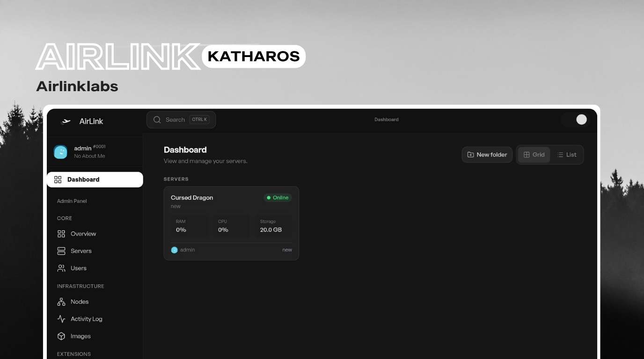This screenshot has width=644, height=359.
Task: Click the small admin avatar on server card
Action: point(175,250)
